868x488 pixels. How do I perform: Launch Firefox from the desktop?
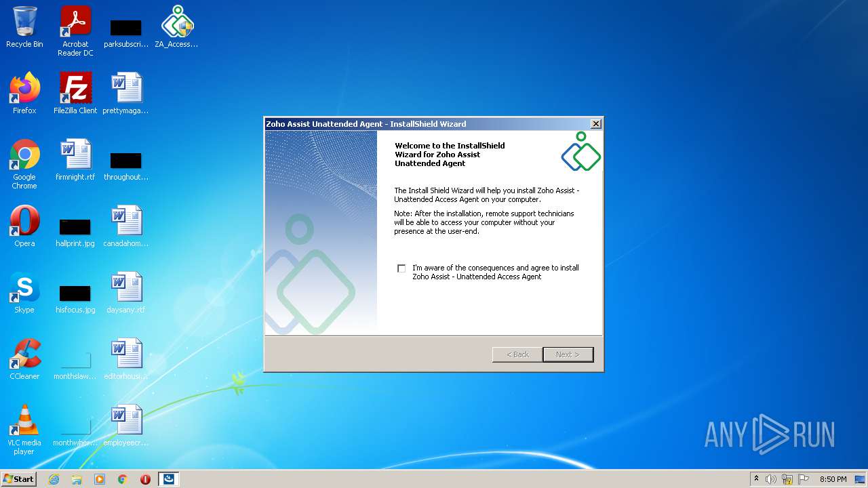coord(24,94)
